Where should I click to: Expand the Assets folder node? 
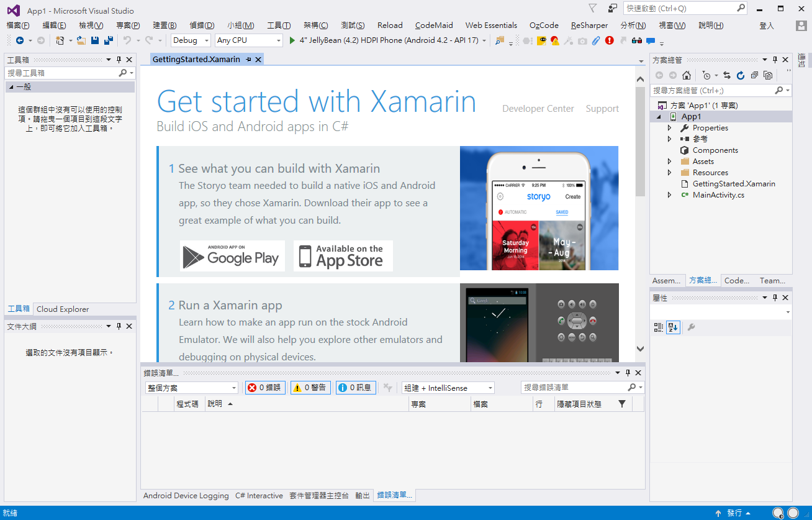(669, 162)
